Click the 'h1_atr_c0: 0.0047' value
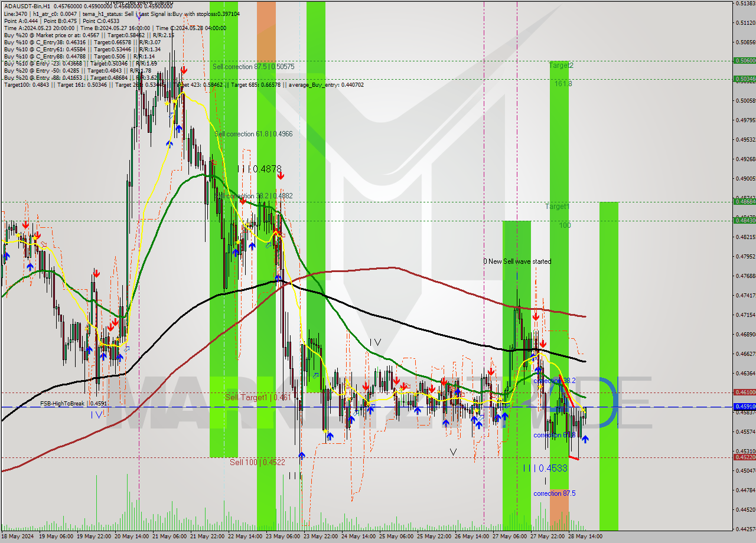The height and width of the screenshot is (543, 756). [x=55, y=14]
